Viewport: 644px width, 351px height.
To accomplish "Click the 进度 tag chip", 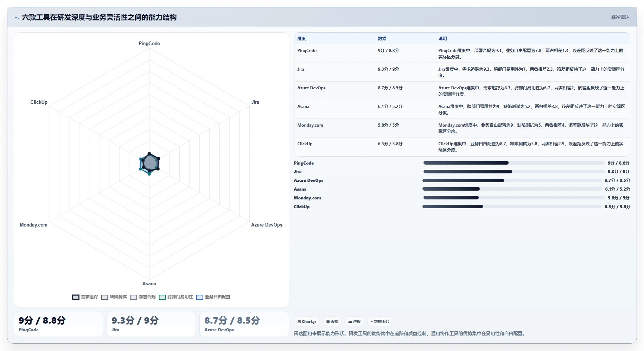I will tap(355, 321).
